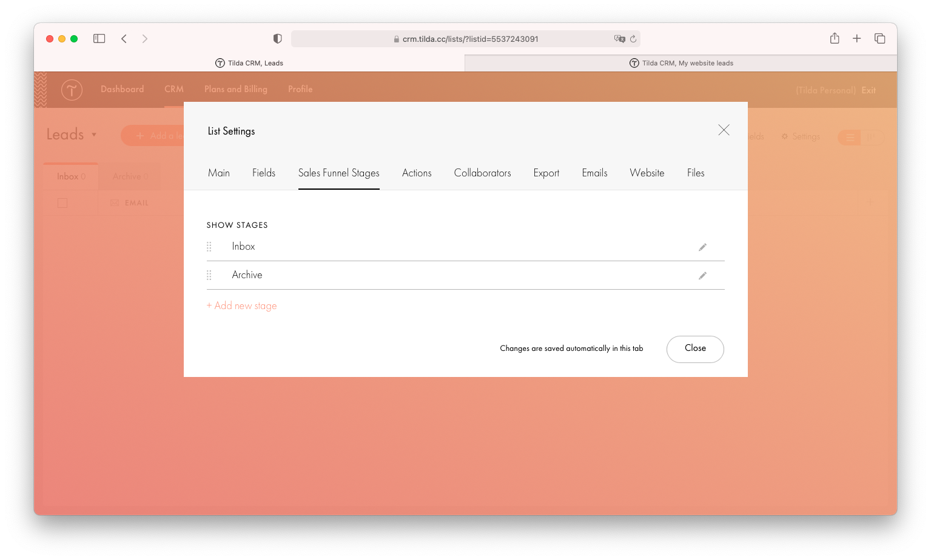The image size is (931, 560).
Task: Click the drag handle beside the Archive stage
Action: [x=210, y=275]
